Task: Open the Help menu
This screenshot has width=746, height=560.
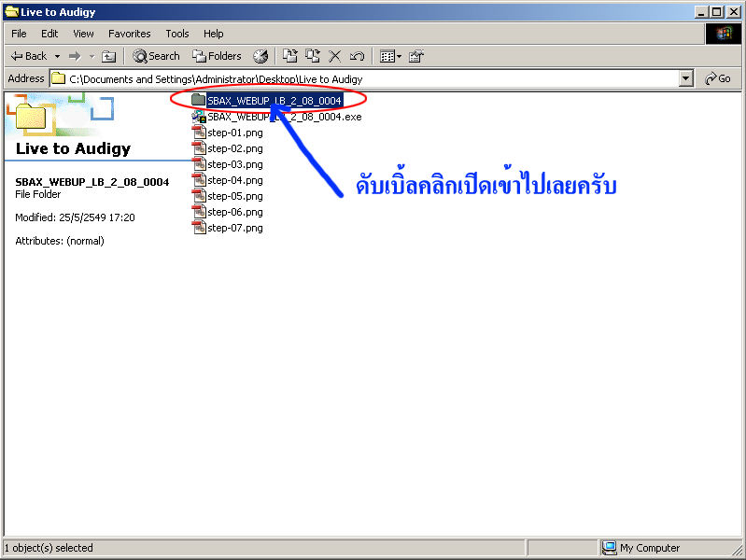Action: point(214,34)
